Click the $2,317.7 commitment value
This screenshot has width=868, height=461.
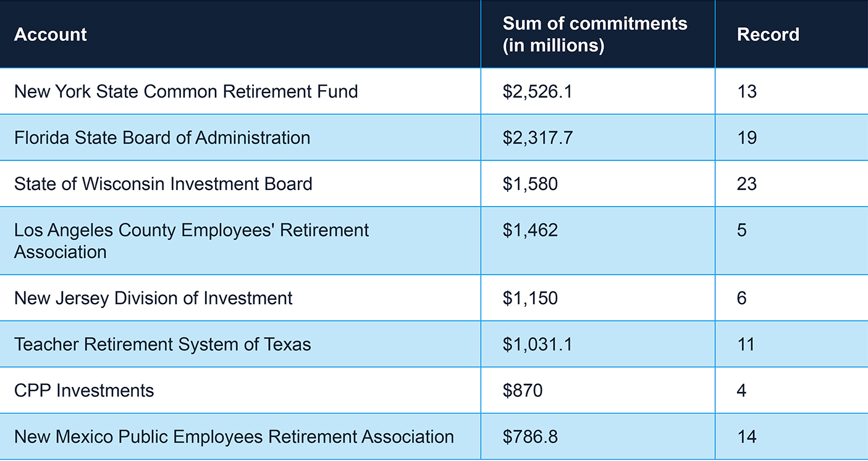click(537, 138)
